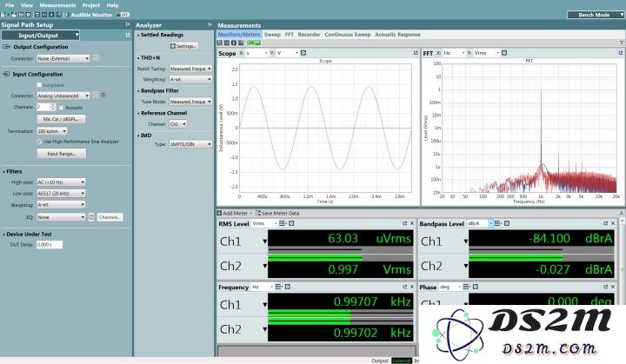Switch to the Sweep tab

(x=272, y=35)
